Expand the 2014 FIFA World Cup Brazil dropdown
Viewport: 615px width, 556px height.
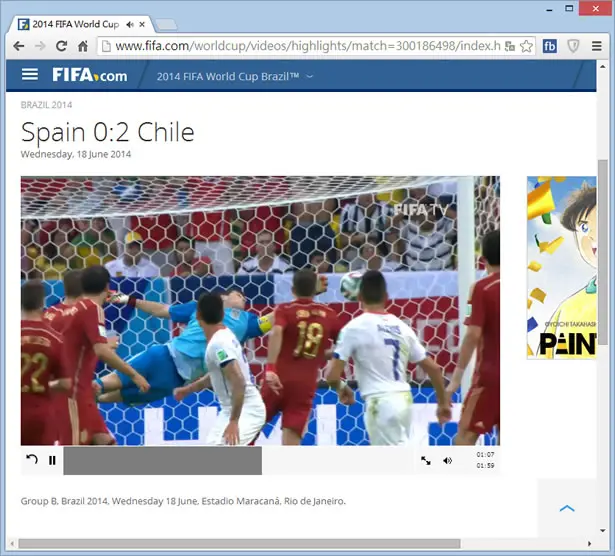(x=235, y=76)
